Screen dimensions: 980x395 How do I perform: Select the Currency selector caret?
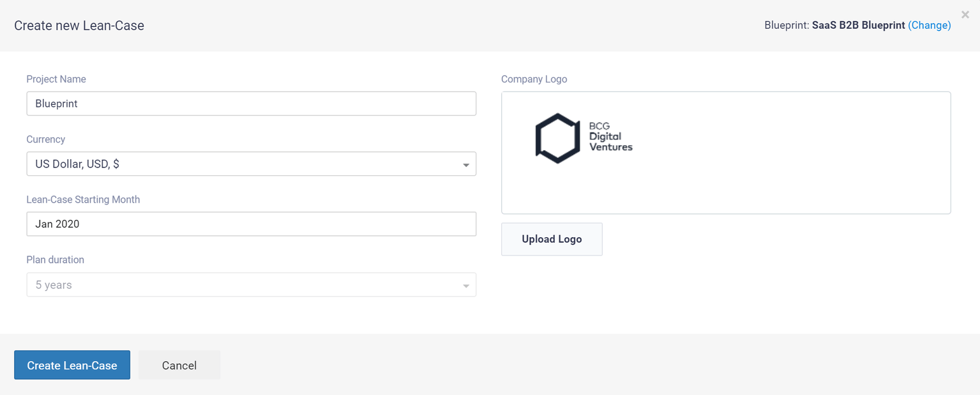[x=465, y=164]
